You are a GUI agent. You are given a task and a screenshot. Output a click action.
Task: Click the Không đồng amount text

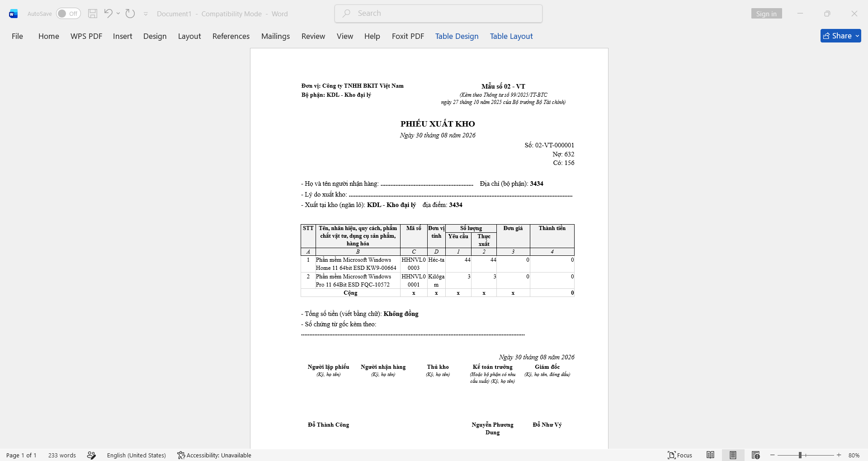click(x=401, y=314)
